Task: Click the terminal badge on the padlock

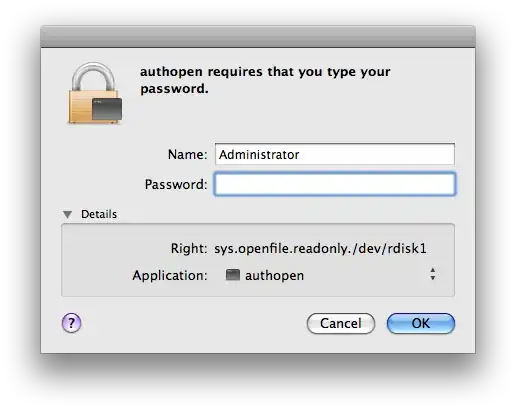Action: [107, 109]
